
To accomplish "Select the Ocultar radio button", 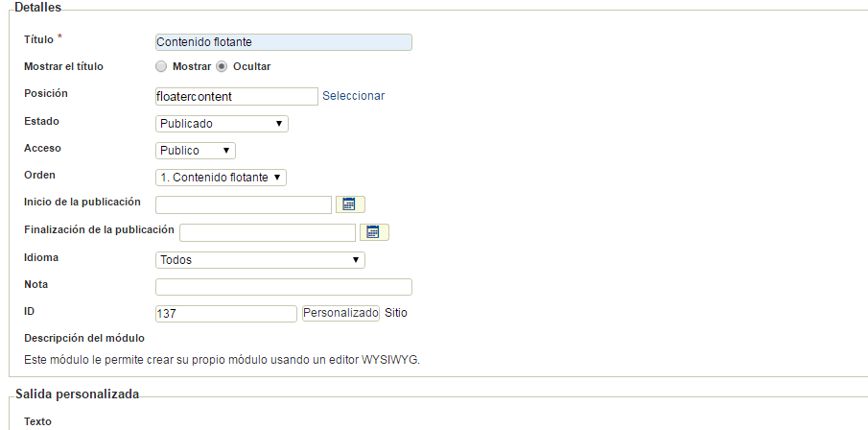I will click(x=222, y=66).
